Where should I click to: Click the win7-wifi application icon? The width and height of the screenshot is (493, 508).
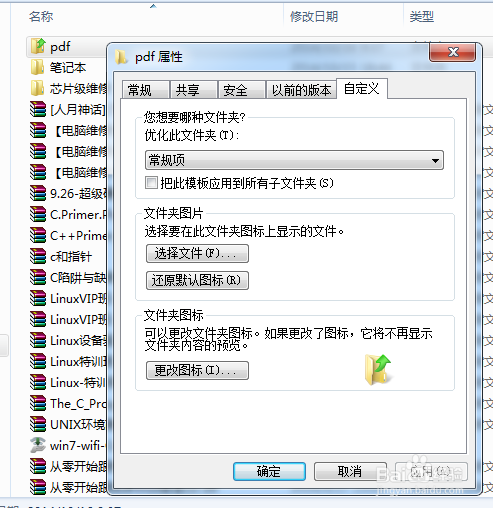click(38, 445)
